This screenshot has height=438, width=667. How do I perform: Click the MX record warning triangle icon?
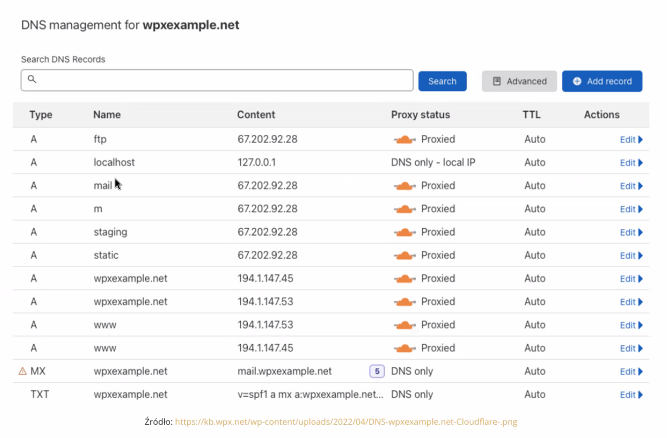click(x=23, y=371)
